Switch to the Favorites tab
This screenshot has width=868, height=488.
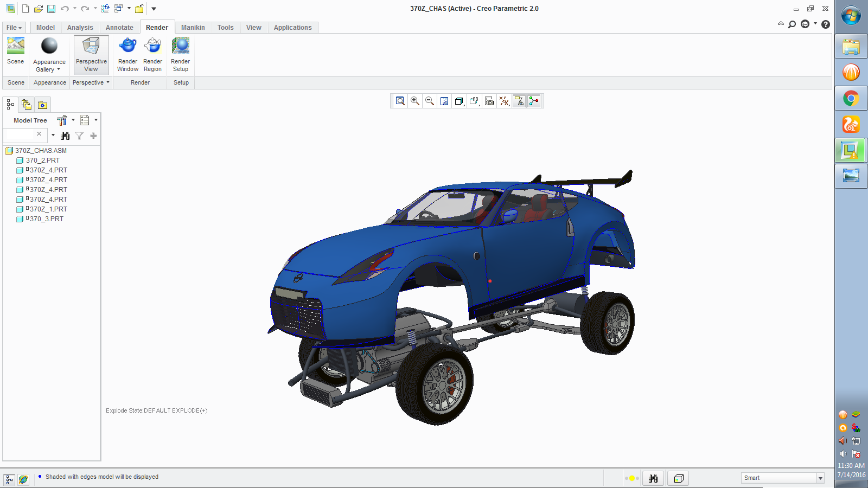pos(42,104)
